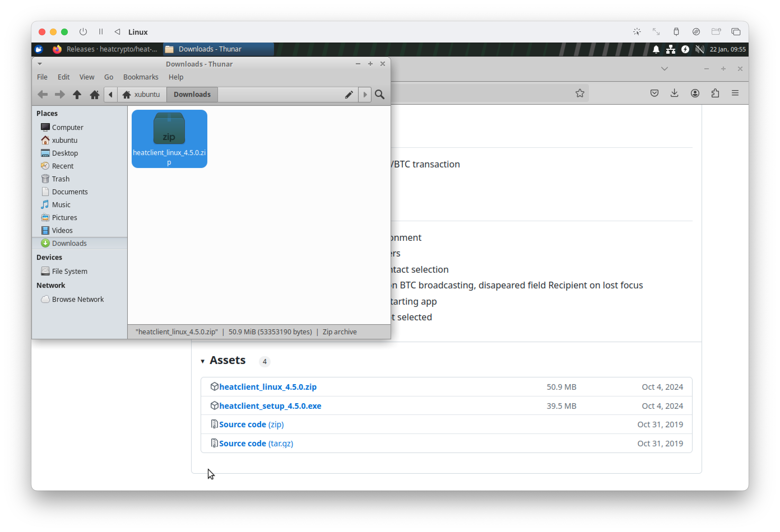Open notifications bell in panel
The width and height of the screenshot is (780, 532).
[656, 49]
